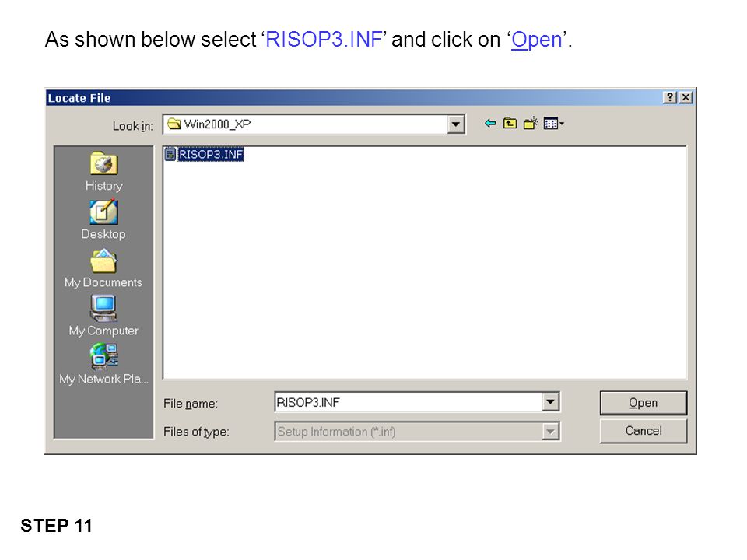Create a new folder icon

coord(530,124)
